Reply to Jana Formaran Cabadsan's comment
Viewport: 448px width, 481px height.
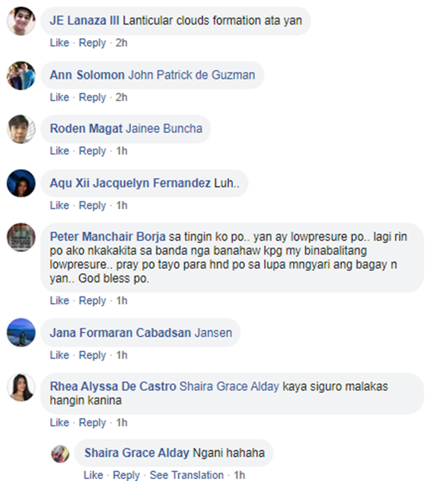coord(93,355)
